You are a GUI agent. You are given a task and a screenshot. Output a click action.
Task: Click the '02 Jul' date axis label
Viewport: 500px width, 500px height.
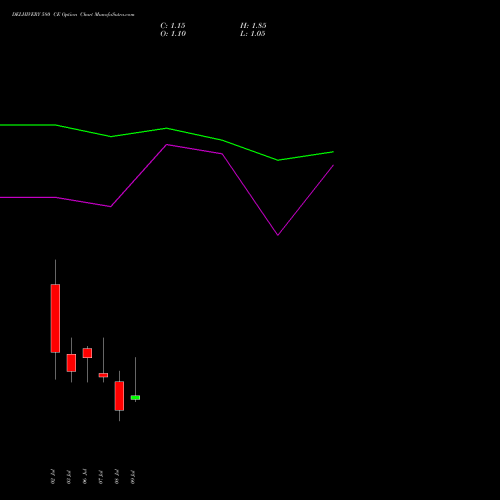[53, 477]
